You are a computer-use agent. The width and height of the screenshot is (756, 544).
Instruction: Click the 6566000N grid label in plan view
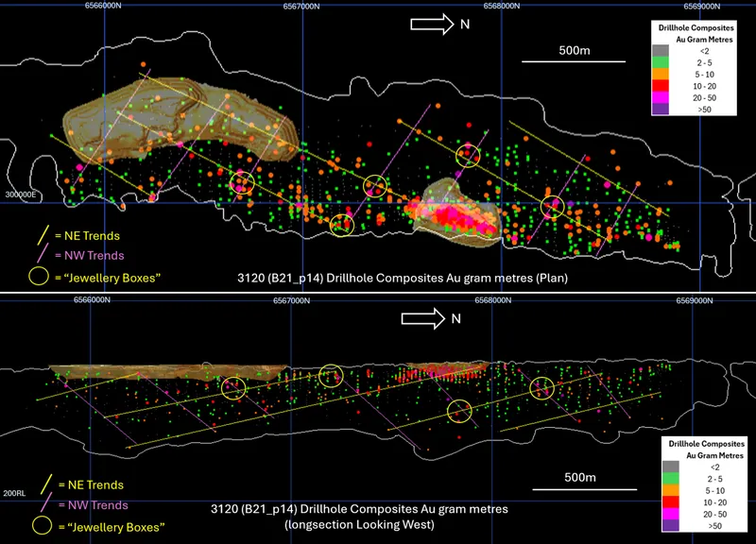(x=103, y=6)
